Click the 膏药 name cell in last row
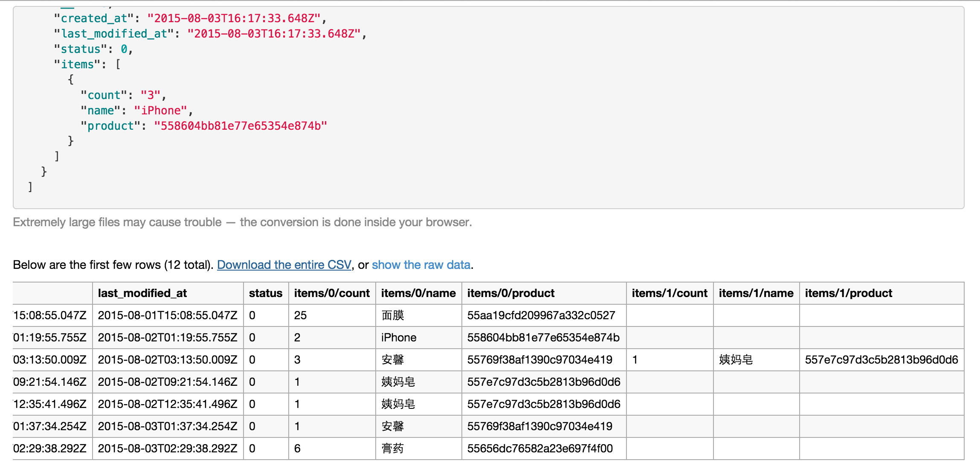Image resolution: width=980 pixels, height=472 pixels. click(393, 449)
